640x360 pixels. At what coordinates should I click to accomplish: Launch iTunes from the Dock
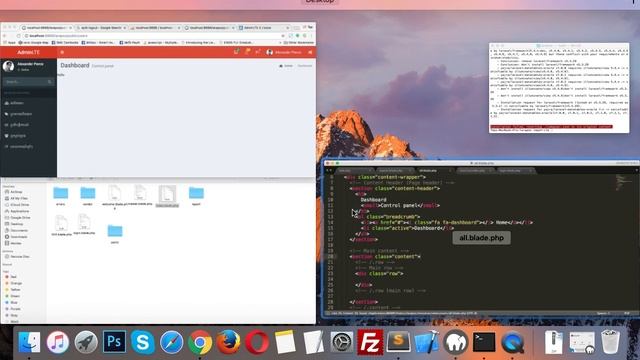pos(58,342)
